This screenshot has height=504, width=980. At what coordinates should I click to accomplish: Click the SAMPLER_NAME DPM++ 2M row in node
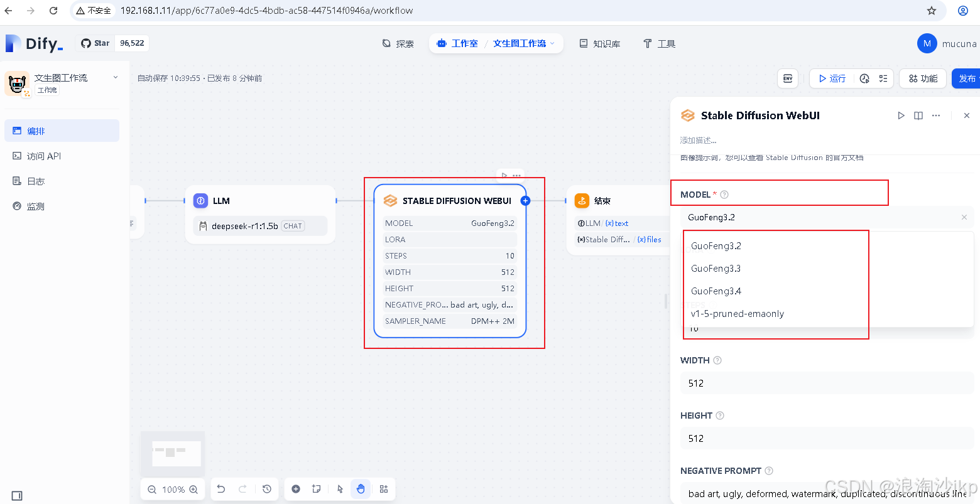(x=450, y=321)
